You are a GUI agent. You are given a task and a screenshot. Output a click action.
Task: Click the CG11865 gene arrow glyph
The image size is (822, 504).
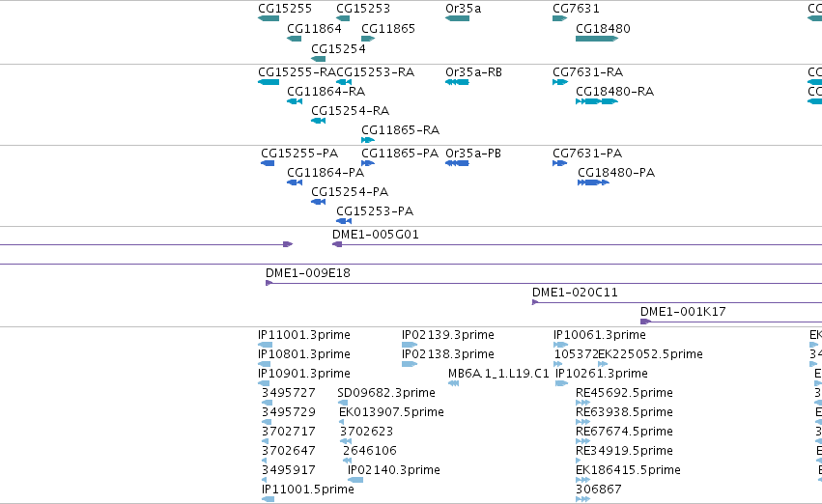pos(368,39)
